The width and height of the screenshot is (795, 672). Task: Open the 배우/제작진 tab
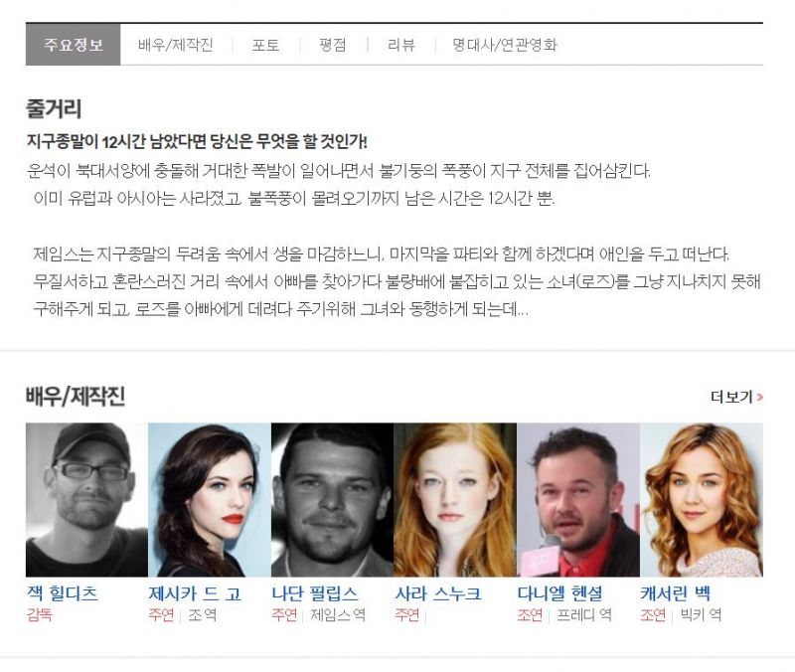click(176, 45)
